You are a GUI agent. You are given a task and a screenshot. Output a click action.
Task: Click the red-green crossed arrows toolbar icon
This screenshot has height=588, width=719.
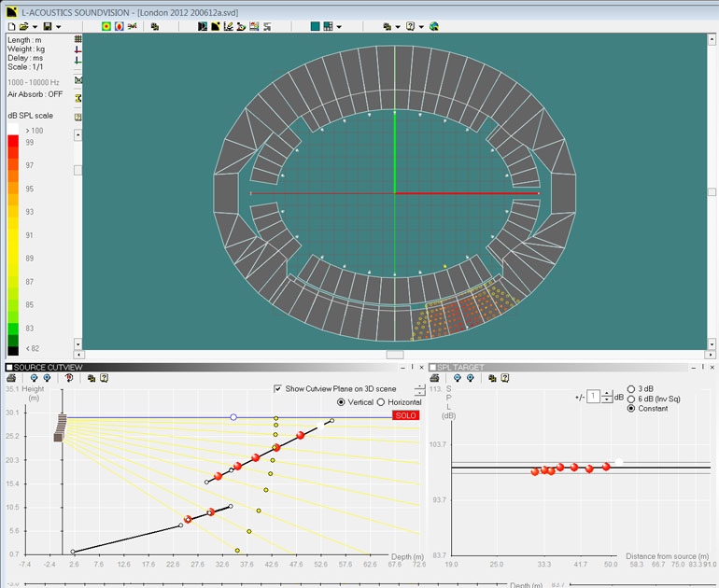click(x=132, y=26)
